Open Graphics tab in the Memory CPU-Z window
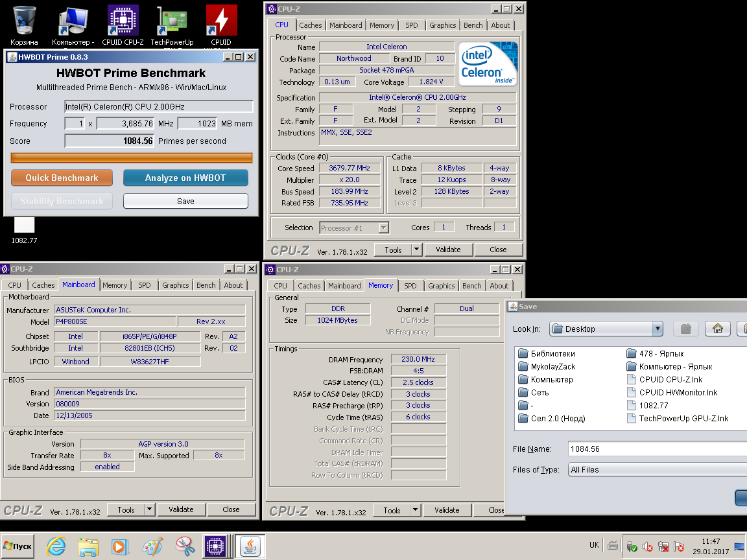 pyautogui.click(x=441, y=286)
